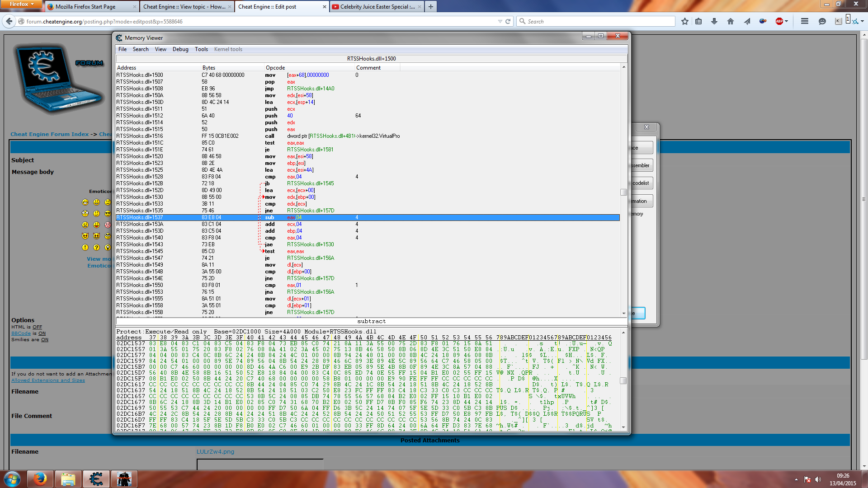Go back using Firefox's back arrow
The image size is (868, 488).
pos(9,21)
